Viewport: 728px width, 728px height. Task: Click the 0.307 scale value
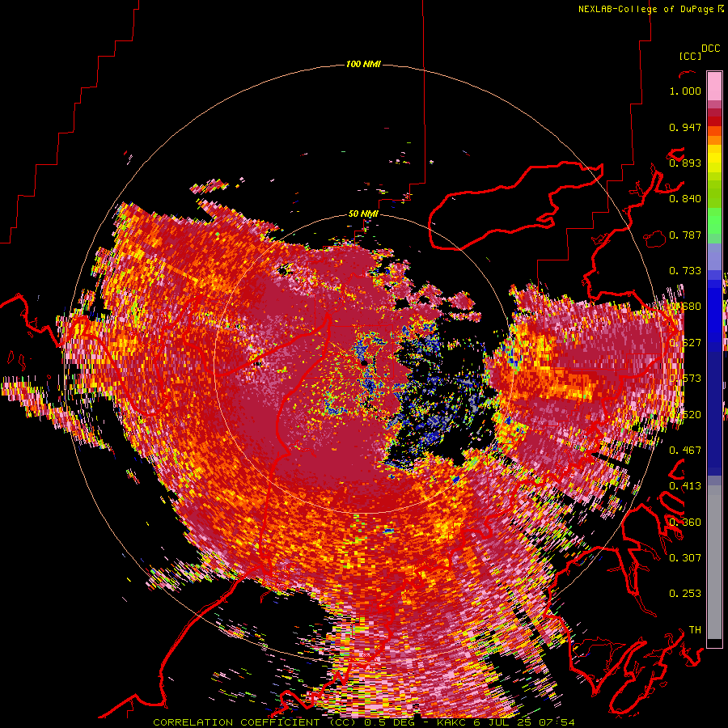click(x=685, y=557)
